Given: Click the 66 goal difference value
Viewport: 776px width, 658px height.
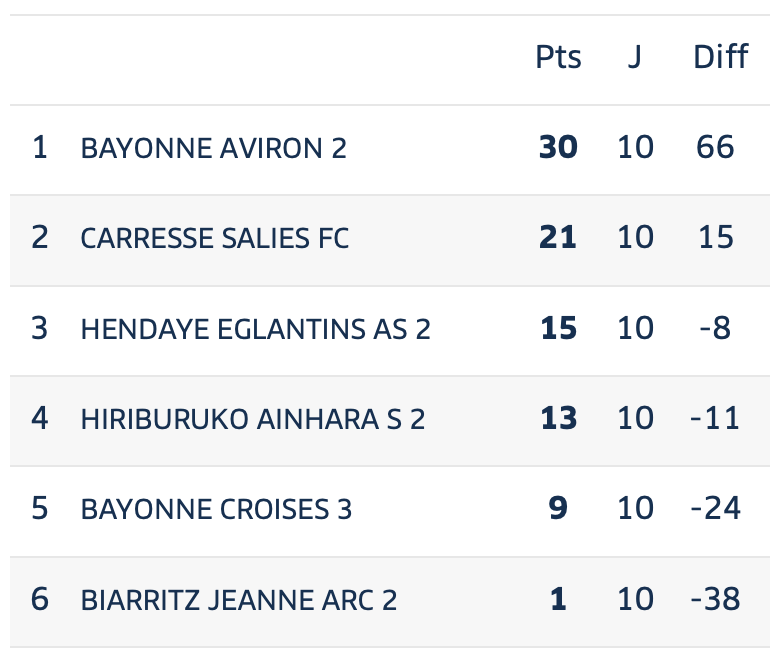Looking at the screenshot, I should 715,147.
